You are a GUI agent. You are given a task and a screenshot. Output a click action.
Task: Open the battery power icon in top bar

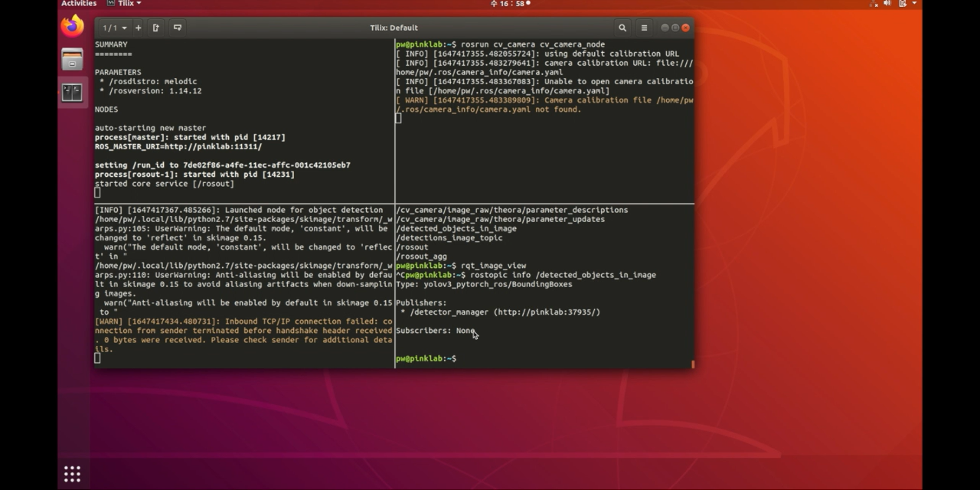pyautogui.click(x=902, y=4)
